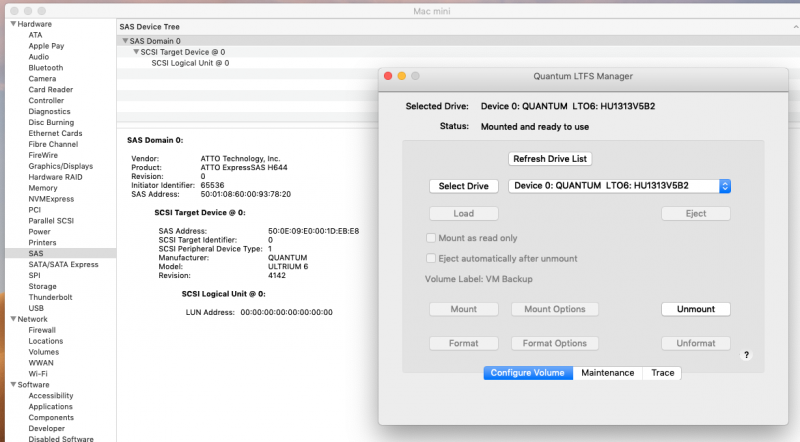Click the Unmount button
Screen dimensions: 800x442
pos(696,309)
